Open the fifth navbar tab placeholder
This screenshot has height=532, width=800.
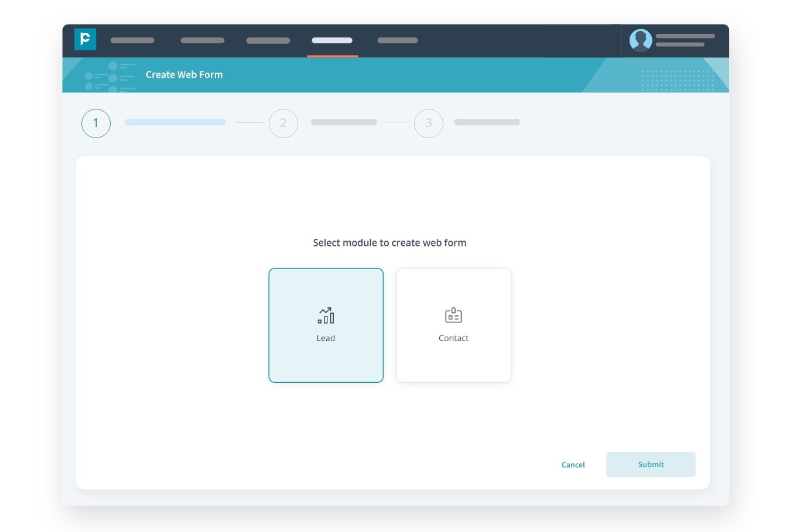[x=398, y=40]
